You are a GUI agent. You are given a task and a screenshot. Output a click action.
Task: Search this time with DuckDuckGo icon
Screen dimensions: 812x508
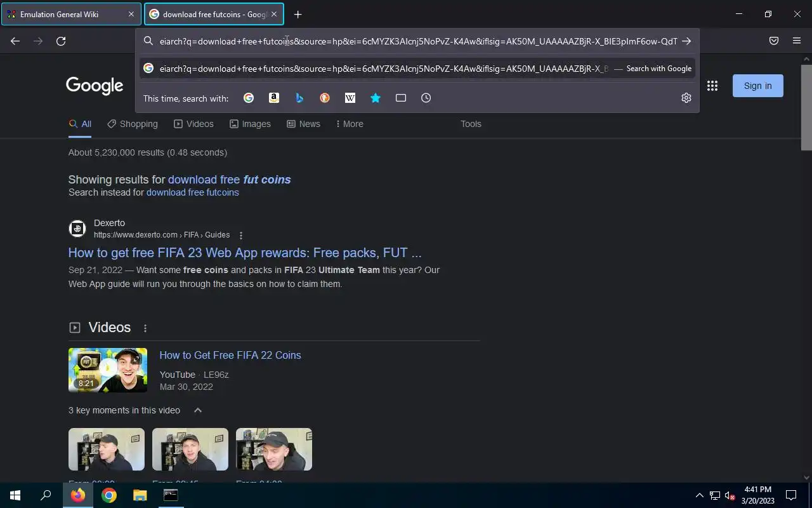[x=325, y=98]
